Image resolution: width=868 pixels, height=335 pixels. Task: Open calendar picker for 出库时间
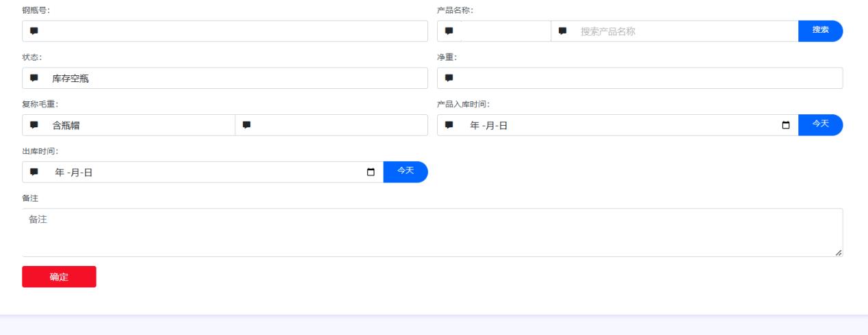tap(371, 172)
